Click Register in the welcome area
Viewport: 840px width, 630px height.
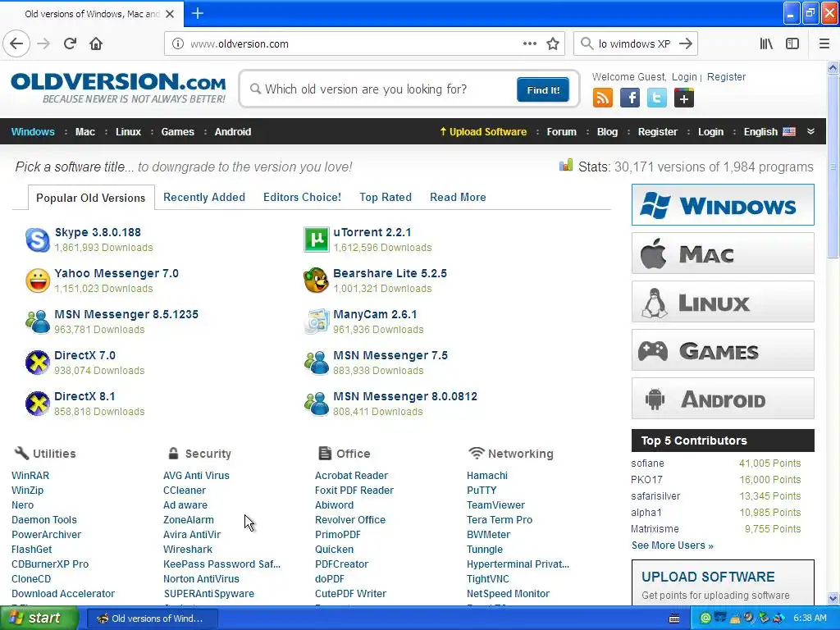726,76
